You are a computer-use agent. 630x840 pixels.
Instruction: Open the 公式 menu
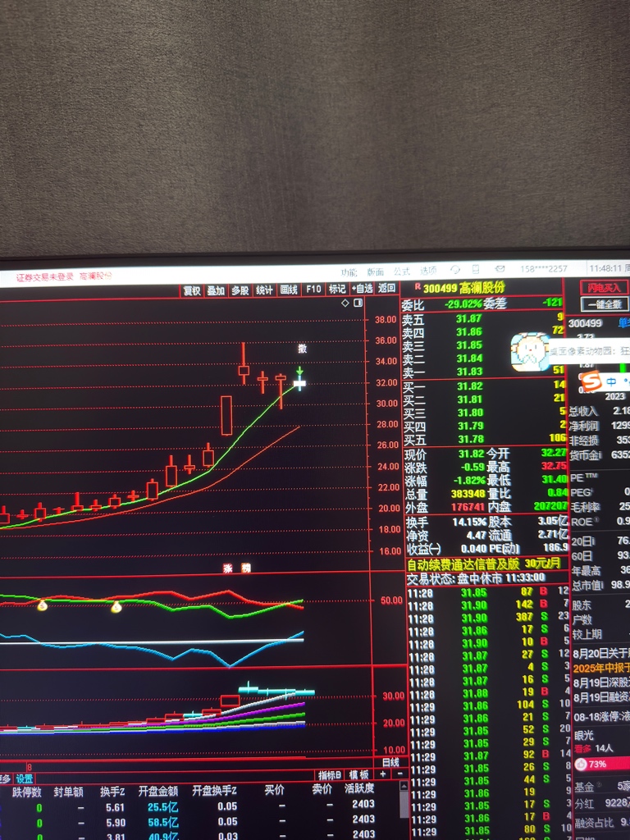(x=402, y=272)
